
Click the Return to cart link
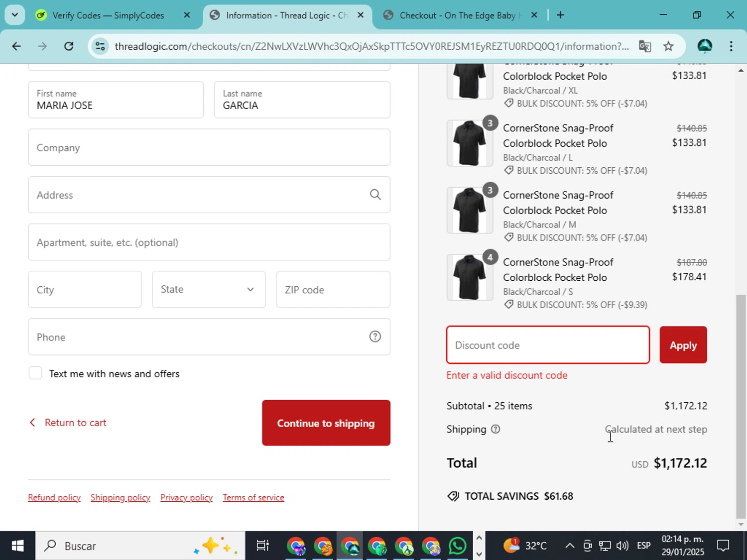pyautogui.click(x=68, y=423)
